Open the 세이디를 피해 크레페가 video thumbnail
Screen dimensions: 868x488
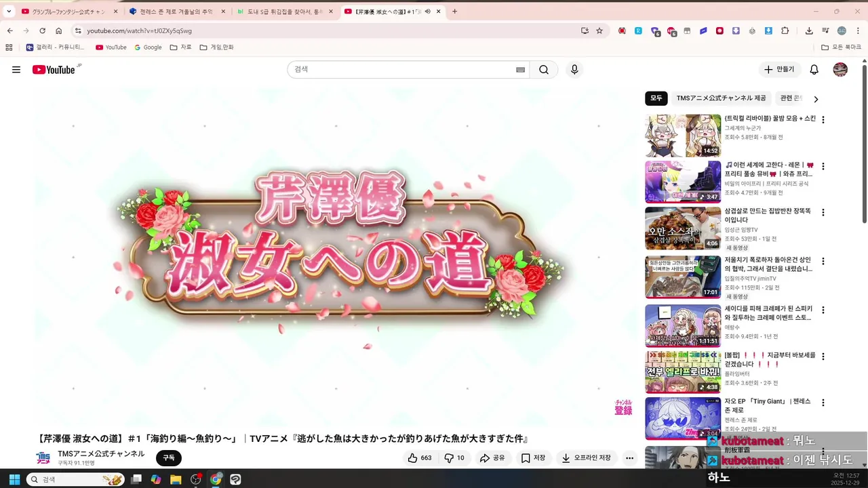(683, 326)
